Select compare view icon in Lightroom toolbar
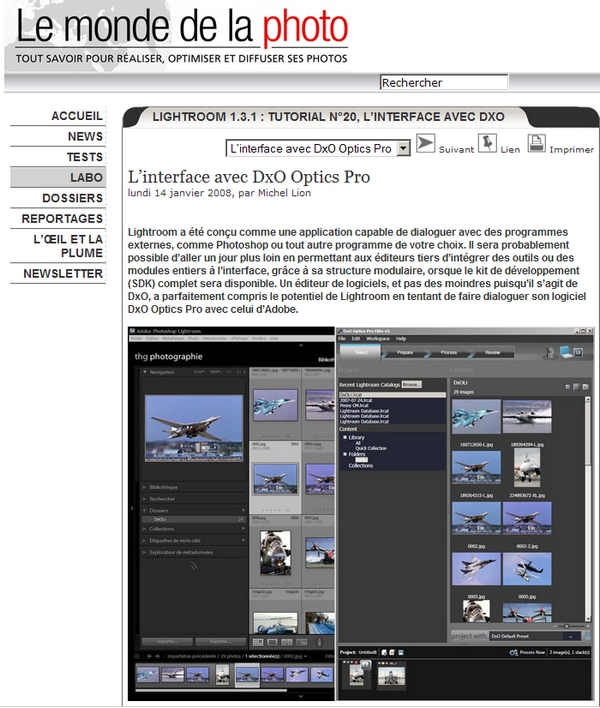This screenshot has height=708, width=600. pos(287,642)
